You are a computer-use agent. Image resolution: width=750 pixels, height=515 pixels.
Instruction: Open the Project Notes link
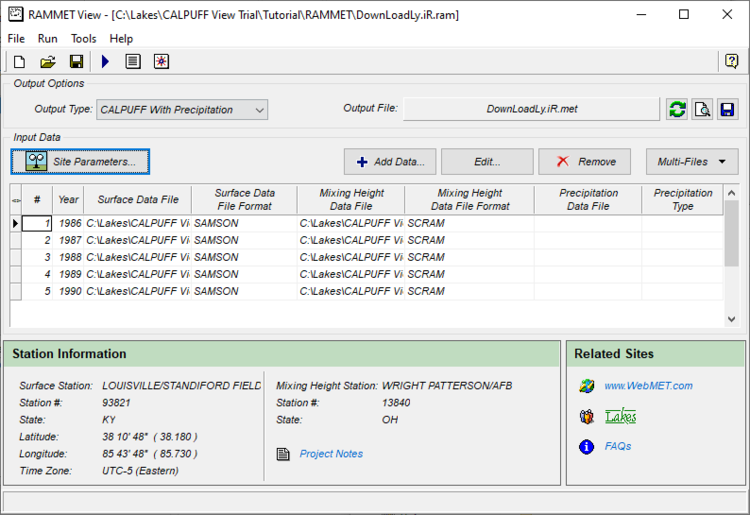pos(331,454)
